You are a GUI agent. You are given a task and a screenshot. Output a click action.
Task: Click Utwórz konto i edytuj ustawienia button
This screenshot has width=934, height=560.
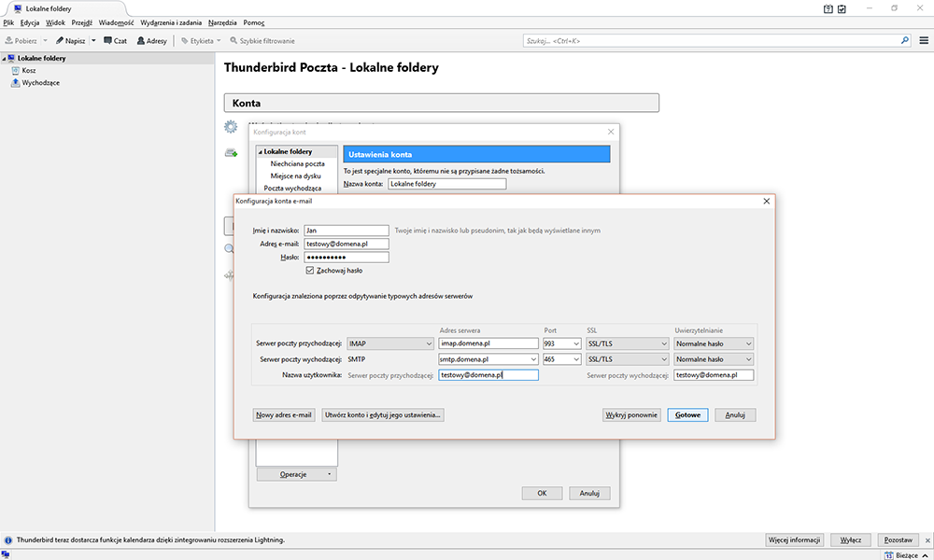point(382,414)
